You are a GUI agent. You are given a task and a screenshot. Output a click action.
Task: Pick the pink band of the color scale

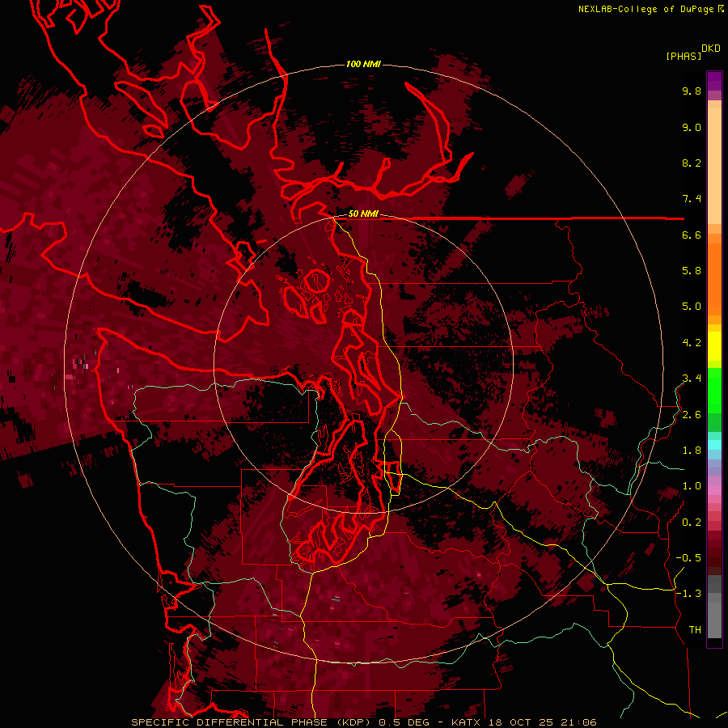click(x=714, y=489)
